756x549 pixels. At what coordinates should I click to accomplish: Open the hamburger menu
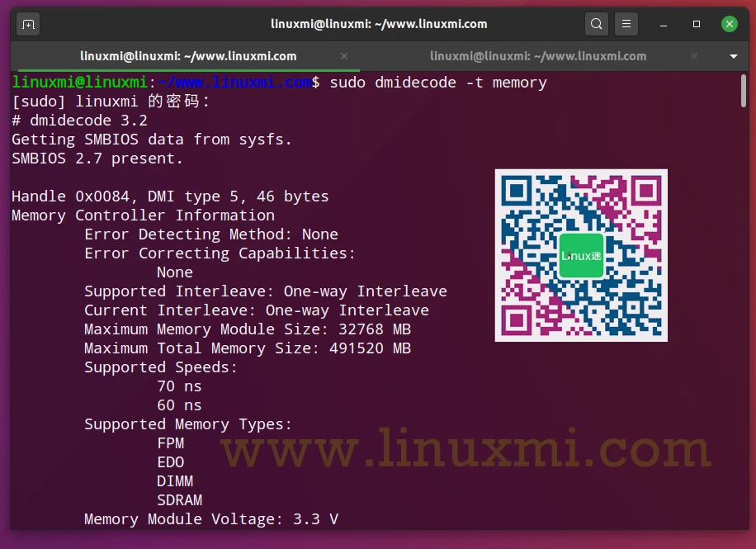[x=626, y=24]
